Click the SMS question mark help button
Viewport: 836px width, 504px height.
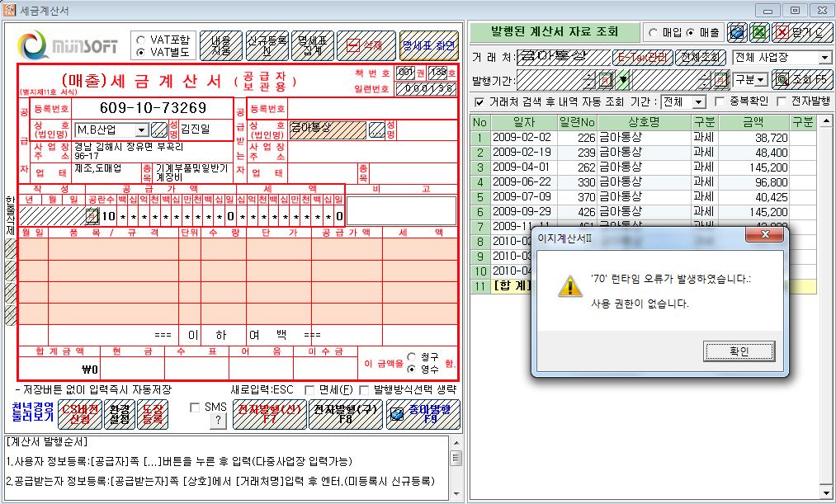coord(218,420)
